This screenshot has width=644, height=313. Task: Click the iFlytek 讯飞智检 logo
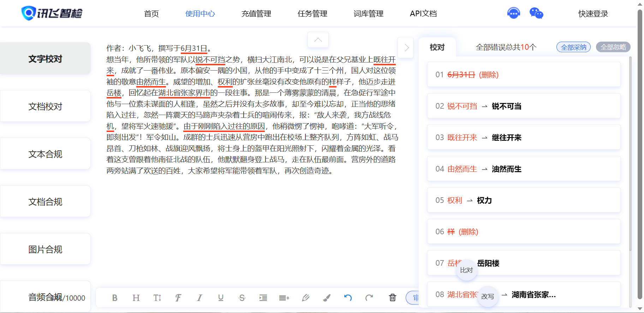52,13
